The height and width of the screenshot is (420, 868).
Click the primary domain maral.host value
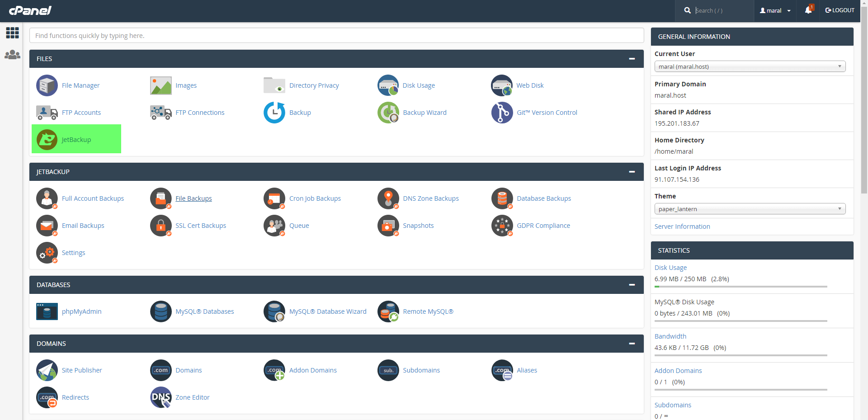[670, 95]
